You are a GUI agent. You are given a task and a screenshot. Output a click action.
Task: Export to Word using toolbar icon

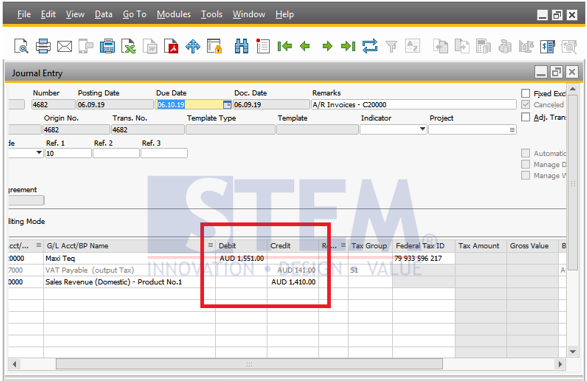(x=150, y=46)
